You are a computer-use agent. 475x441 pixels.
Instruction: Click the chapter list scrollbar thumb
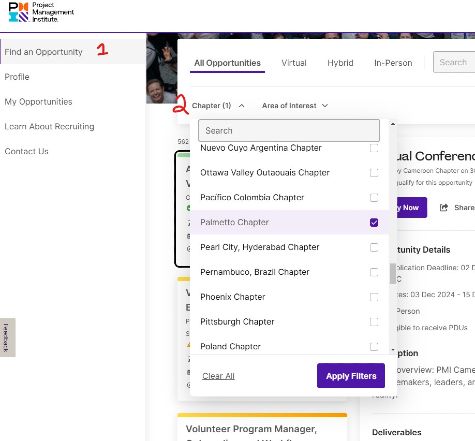pyautogui.click(x=393, y=273)
